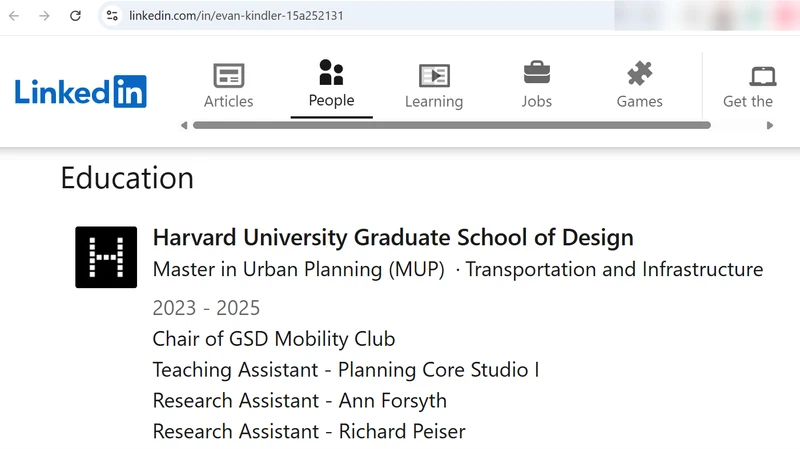Screen dimensions: 800x449
Task: Reload the page with the refresh button
Action: 75,16
